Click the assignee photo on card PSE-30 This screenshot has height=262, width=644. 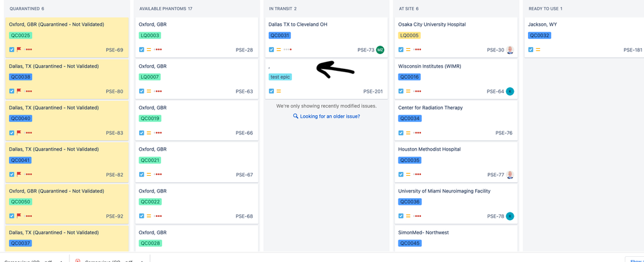point(510,50)
